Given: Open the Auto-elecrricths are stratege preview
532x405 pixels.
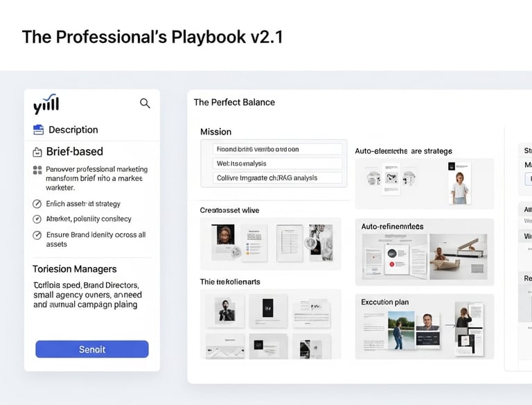Looking at the screenshot, I should (x=425, y=184).
